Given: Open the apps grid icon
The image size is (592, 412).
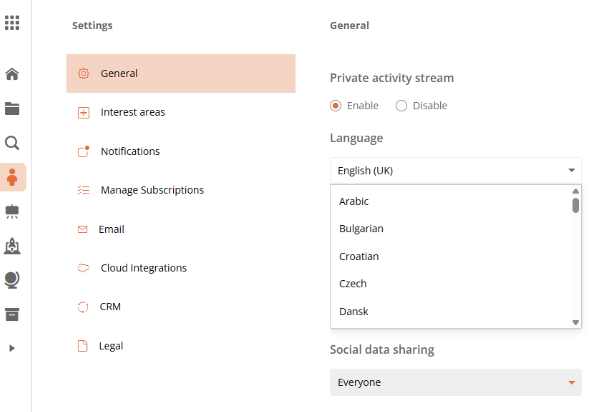Looking at the screenshot, I should (12, 23).
